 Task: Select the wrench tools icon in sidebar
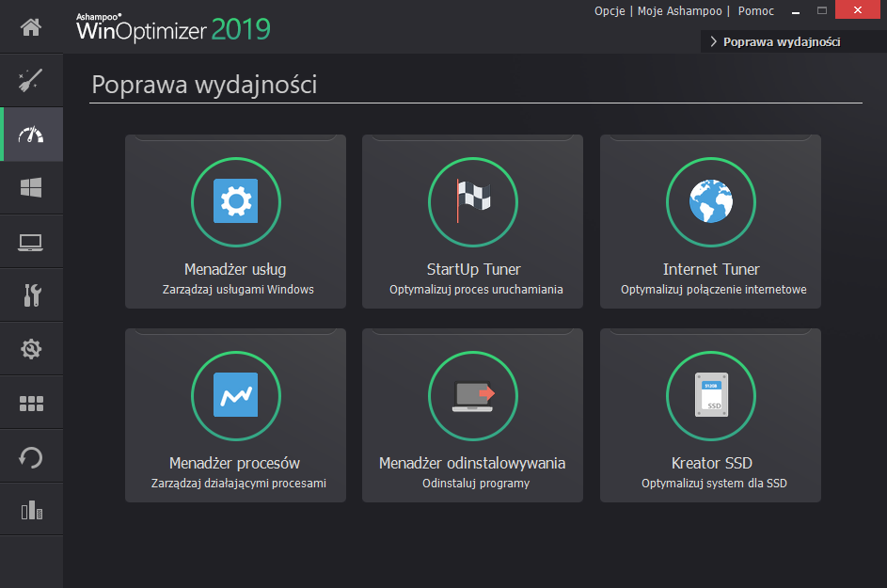click(31, 294)
